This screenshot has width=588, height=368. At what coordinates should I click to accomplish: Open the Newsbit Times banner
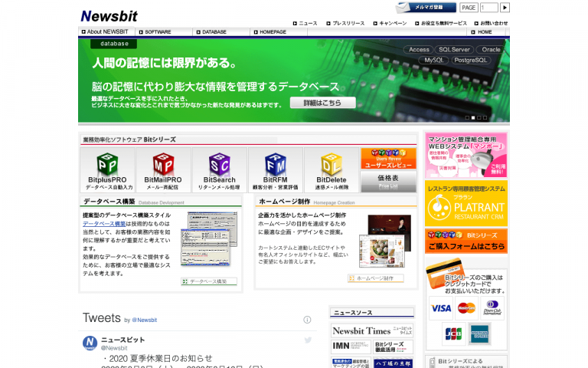click(x=372, y=331)
